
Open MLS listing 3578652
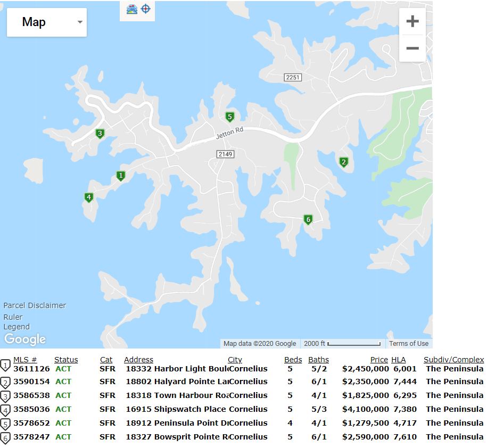(x=31, y=423)
